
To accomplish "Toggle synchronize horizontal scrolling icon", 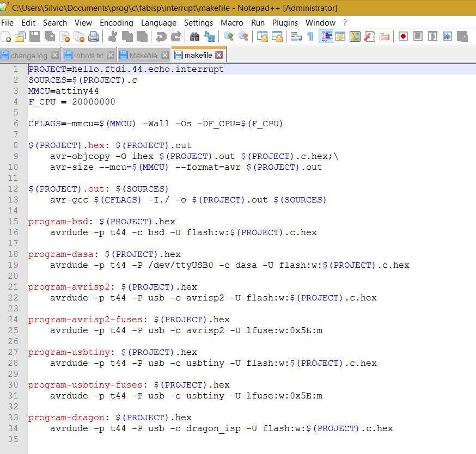I will [x=277, y=36].
